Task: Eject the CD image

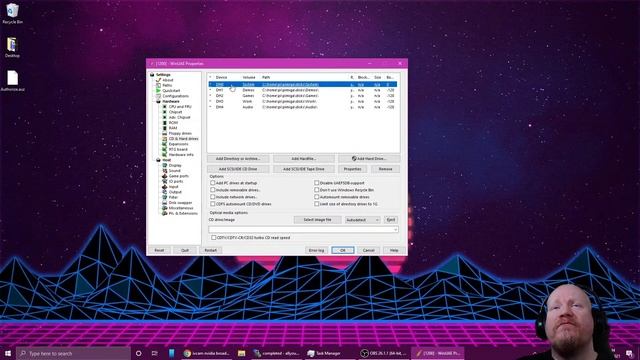Action: [391, 220]
